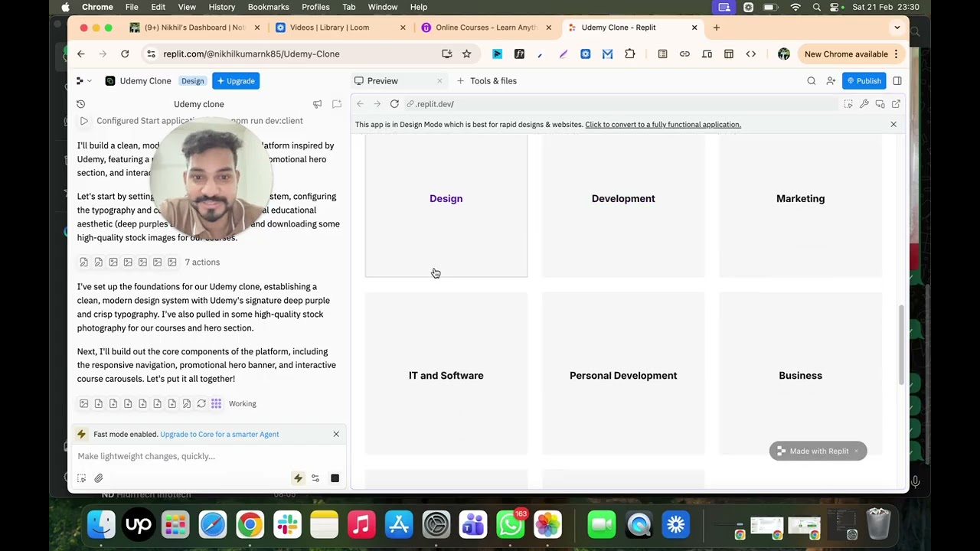
Task: Click the element selector icon in chat box
Action: [x=81, y=479]
